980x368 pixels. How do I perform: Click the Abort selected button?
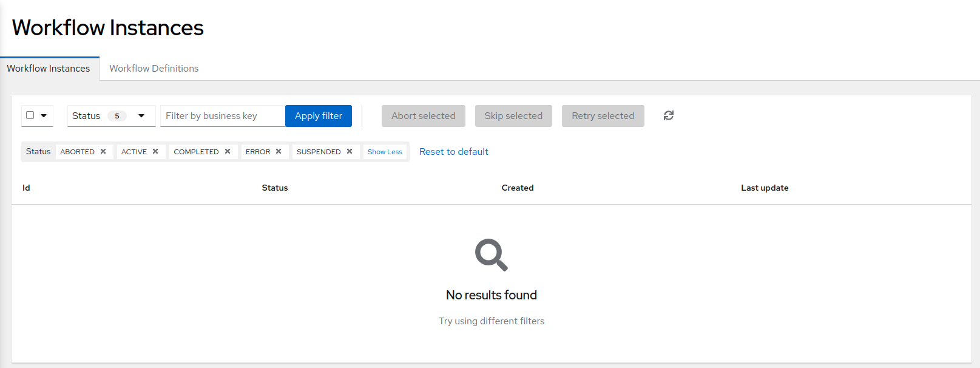click(423, 116)
